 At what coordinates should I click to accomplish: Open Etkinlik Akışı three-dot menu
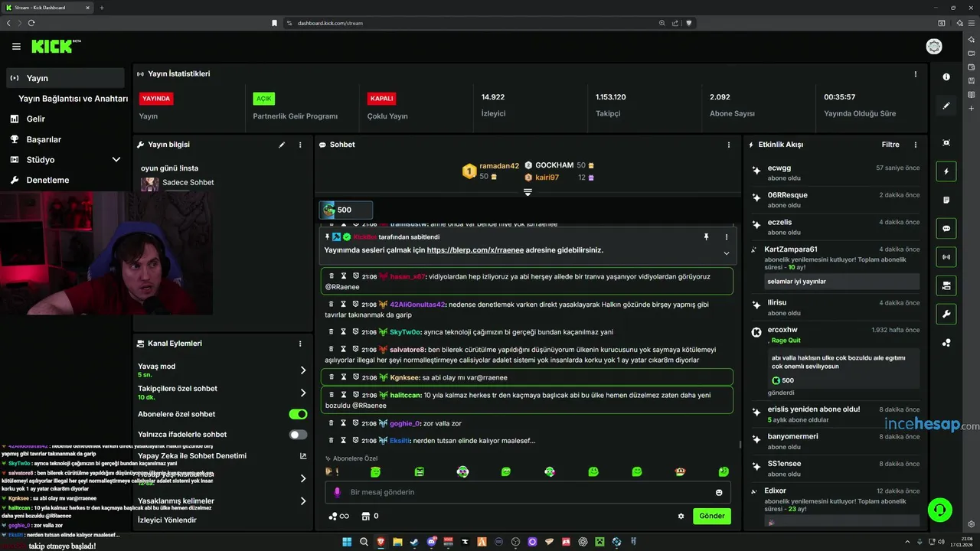pyautogui.click(x=916, y=145)
